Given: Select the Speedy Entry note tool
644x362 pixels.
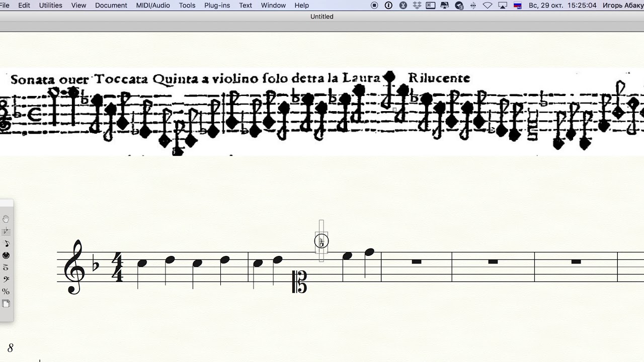Looking at the screenshot, I should pyautogui.click(x=6, y=243).
